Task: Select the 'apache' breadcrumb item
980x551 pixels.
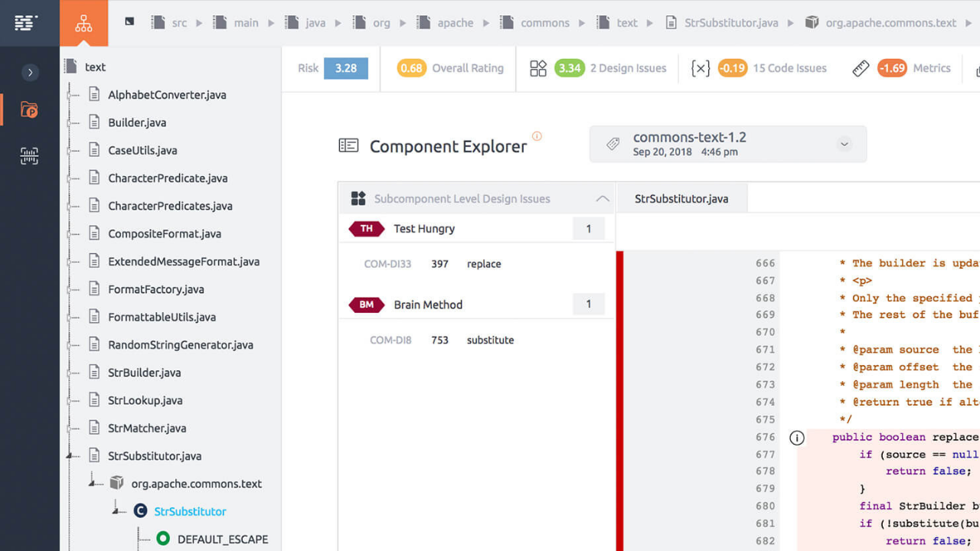Action: coord(455,23)
